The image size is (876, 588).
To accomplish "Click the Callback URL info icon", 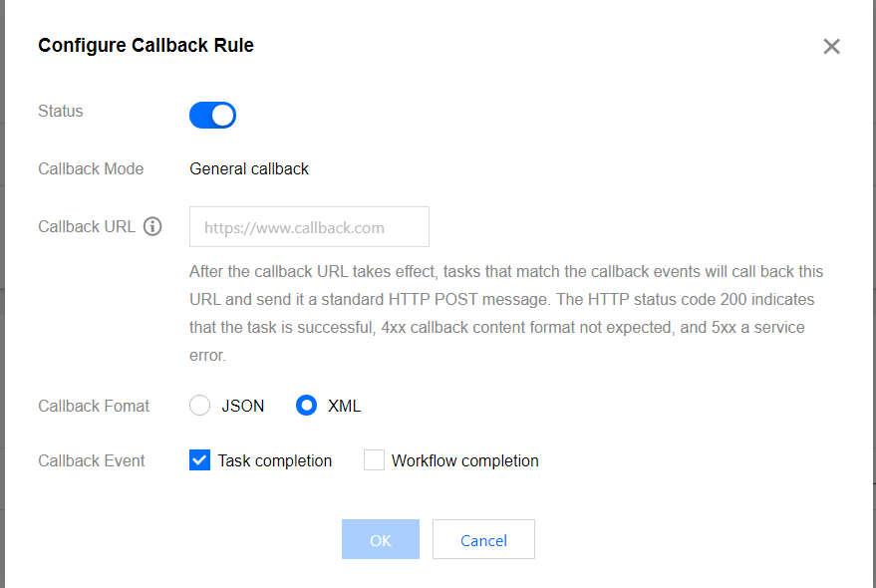I will [152, 226].
